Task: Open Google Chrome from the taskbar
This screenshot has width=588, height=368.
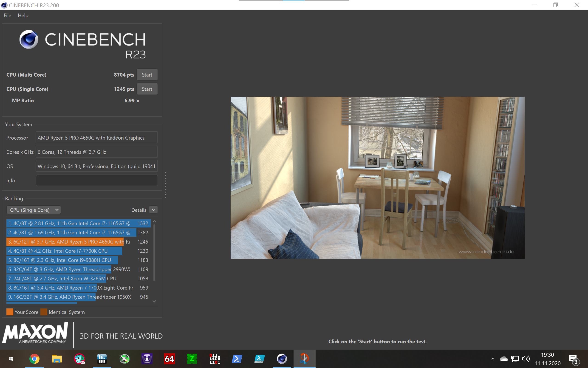Action: pyautogui.click(x=34, y=359)
